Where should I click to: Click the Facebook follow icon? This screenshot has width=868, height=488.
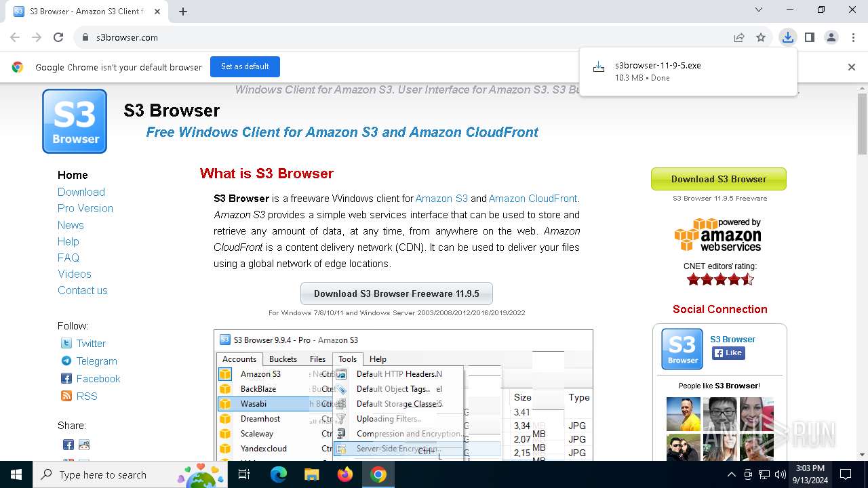coord(66,379)
